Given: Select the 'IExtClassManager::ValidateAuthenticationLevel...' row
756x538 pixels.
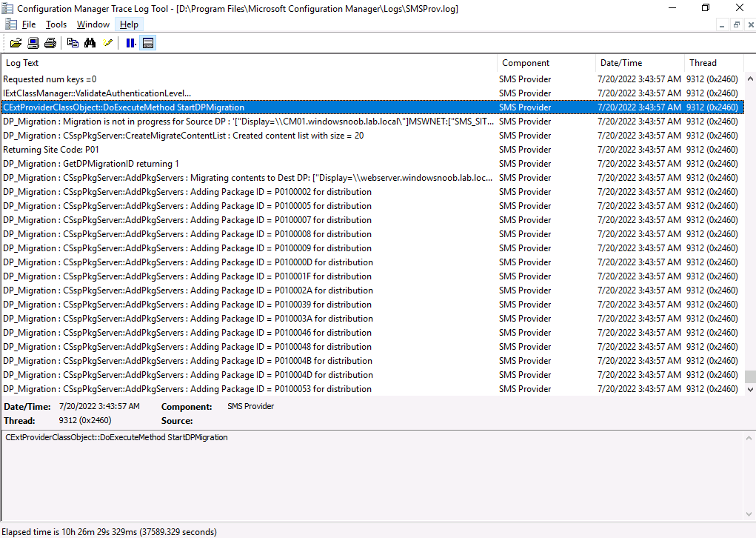Looking at the screenshot, I should pos(372,93).
